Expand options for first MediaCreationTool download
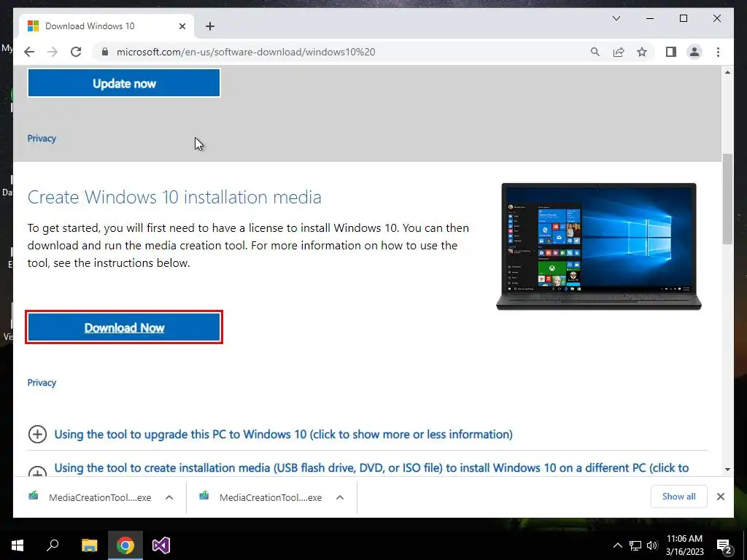This screenshot has height=560, width=747. [x=169, y=497]
